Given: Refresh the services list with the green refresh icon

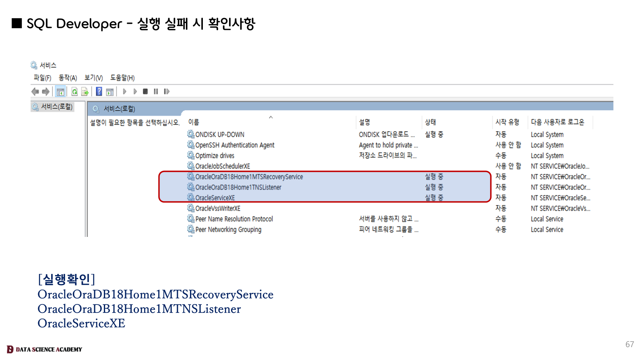Looking at the screenshot, I should tap(74, 92).
